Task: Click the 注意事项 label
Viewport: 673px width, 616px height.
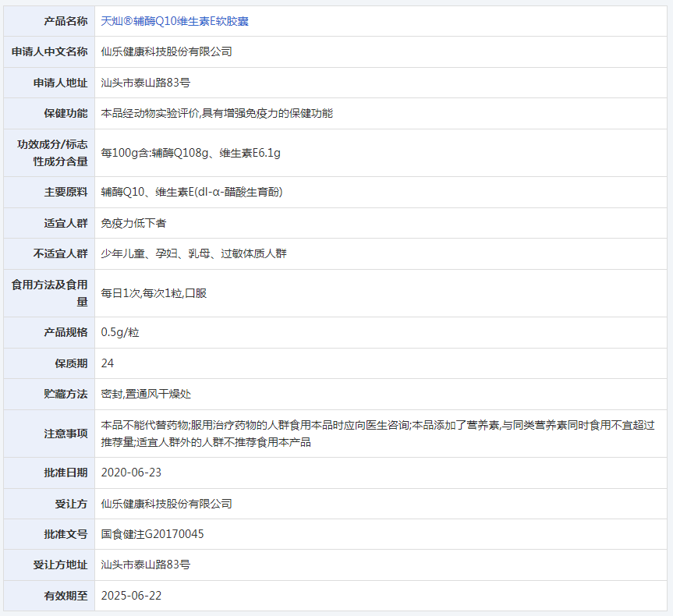Action: click(66, 434)
